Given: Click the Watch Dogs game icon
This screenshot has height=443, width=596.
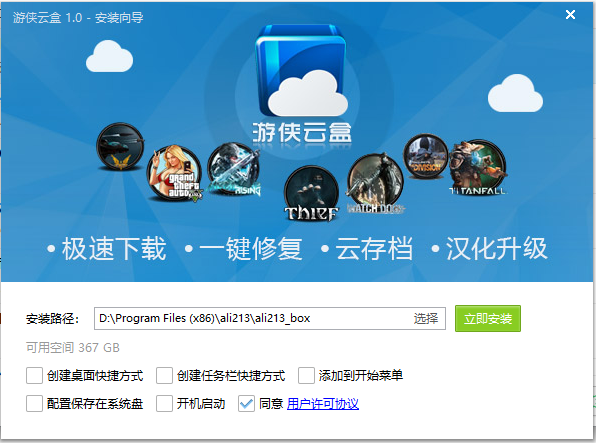Looking at the screenshot, I should 375,183.
